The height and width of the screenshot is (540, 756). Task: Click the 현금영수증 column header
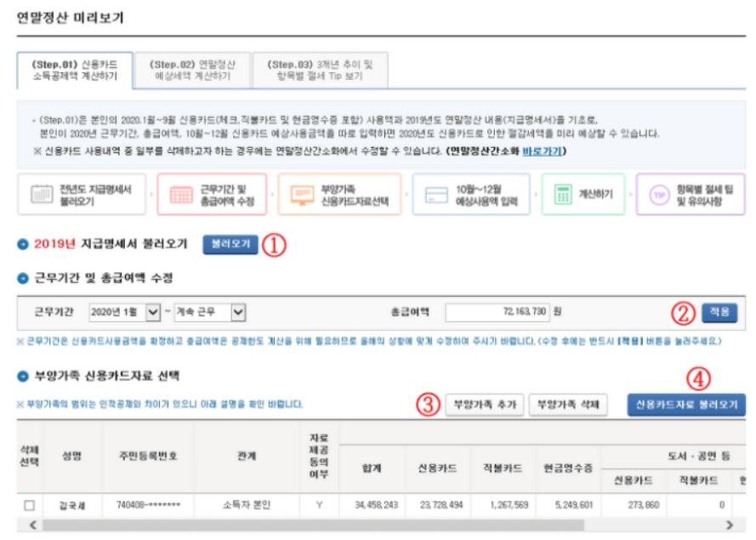(568, 469)
